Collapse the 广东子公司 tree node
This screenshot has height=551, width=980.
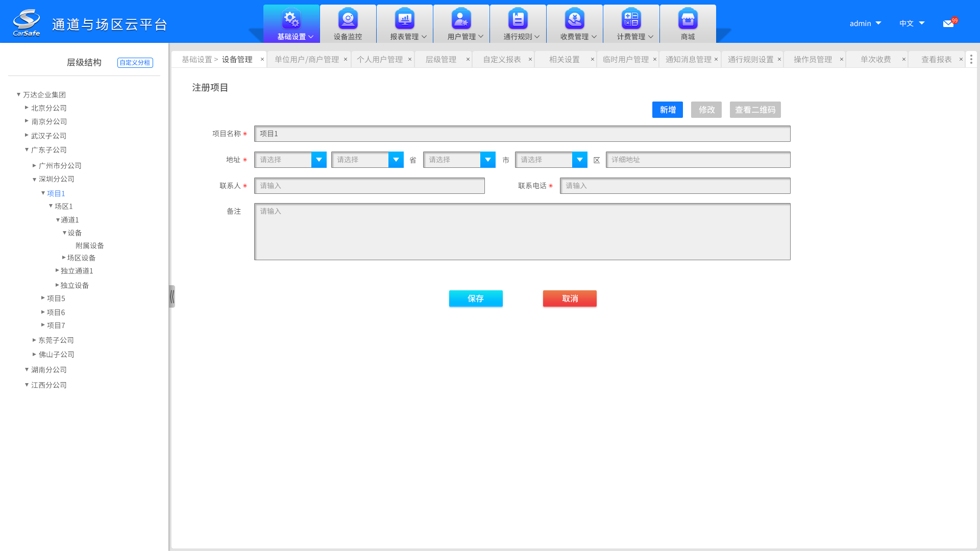coord(27,149)
